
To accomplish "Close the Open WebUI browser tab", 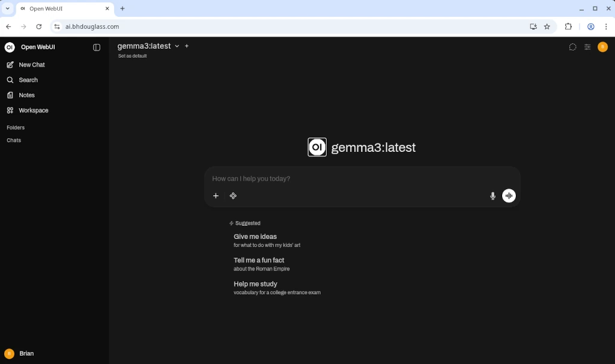I will [x=107, y=8].
